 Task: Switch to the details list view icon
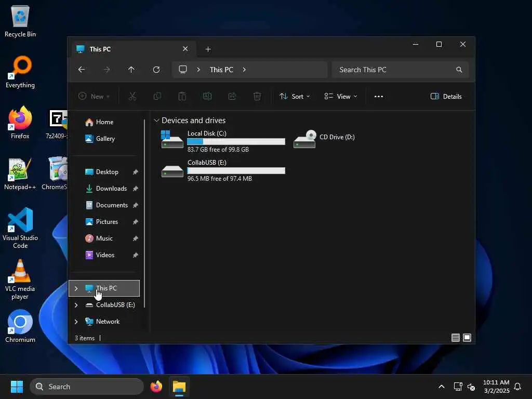point(455,338)
